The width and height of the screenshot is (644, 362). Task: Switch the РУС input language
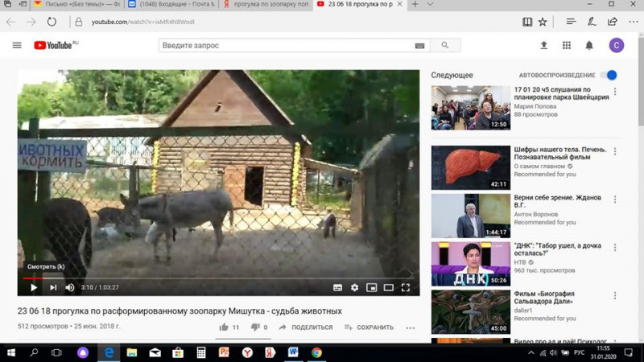579,352
